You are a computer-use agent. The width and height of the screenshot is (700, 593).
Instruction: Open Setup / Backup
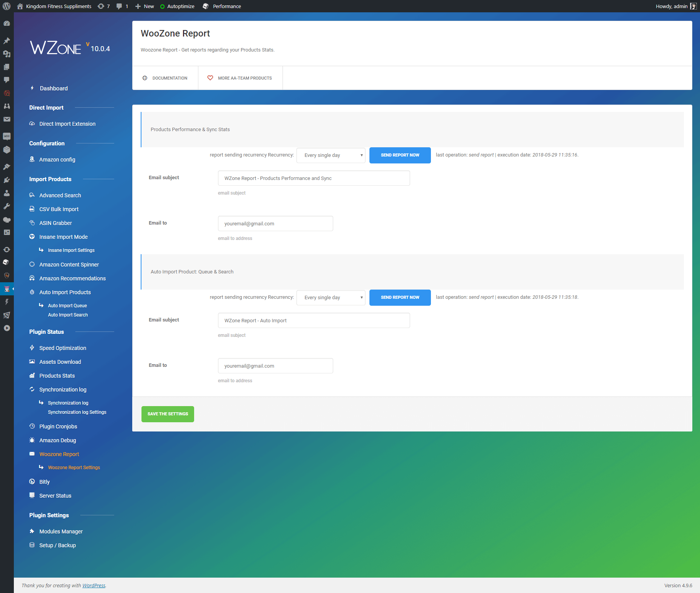[58, 545]
